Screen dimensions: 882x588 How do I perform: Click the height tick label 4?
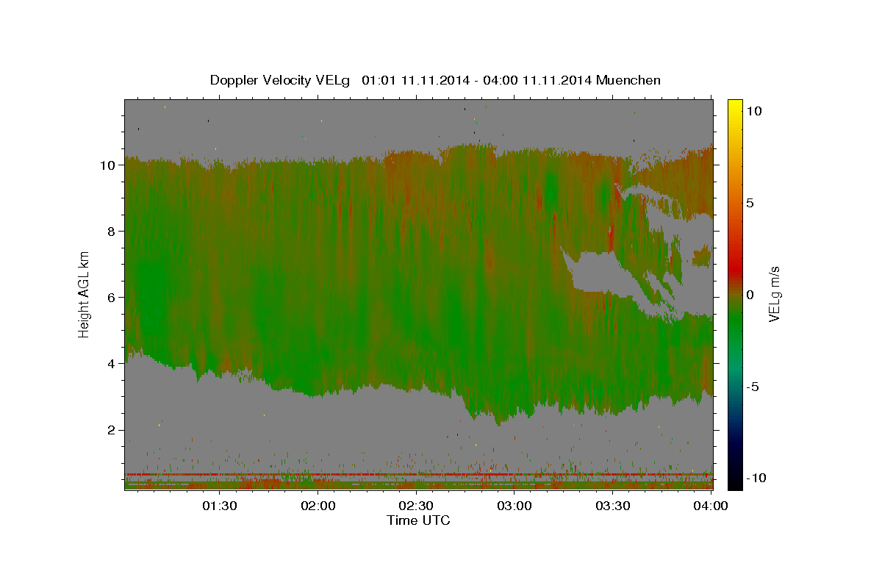(111, 363)
